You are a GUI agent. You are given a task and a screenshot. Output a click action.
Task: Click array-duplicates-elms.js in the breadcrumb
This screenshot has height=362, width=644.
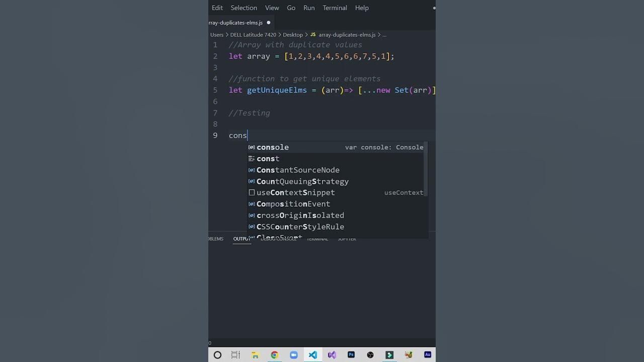coord(347,35)
